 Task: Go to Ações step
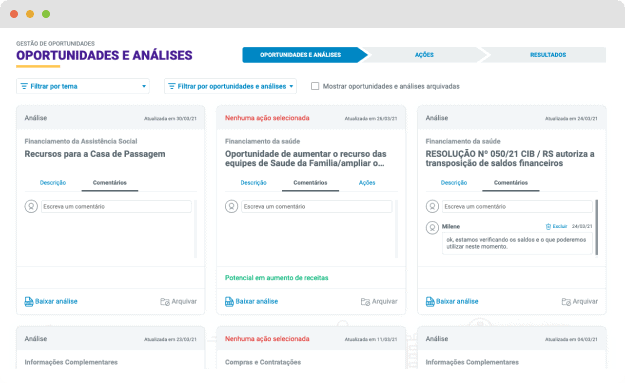click(424, 55)
